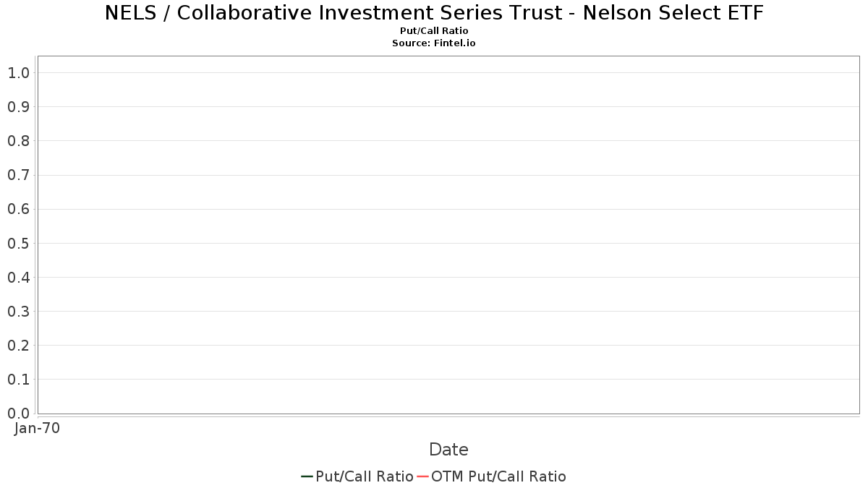Click the 0.0 y-axis label
868x488 pixels.
coord(18,414)
